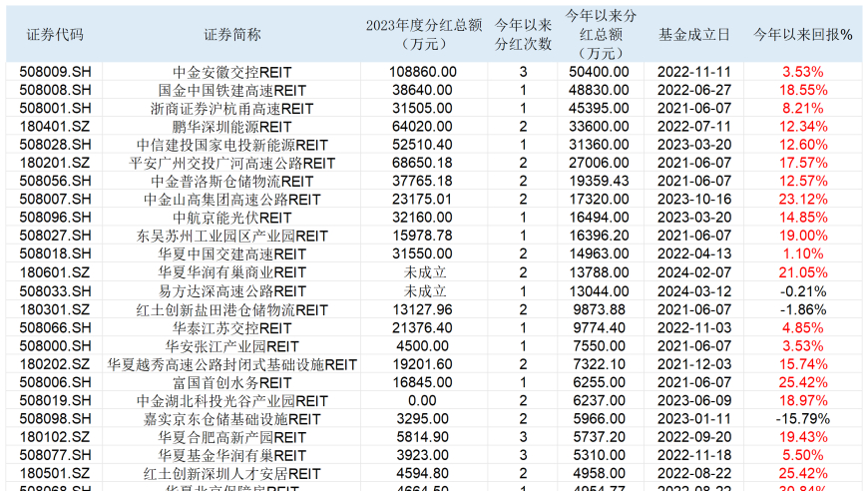Select 红土创新深圳人才安居REIT cell
The image size is (868, 491).
231,474
